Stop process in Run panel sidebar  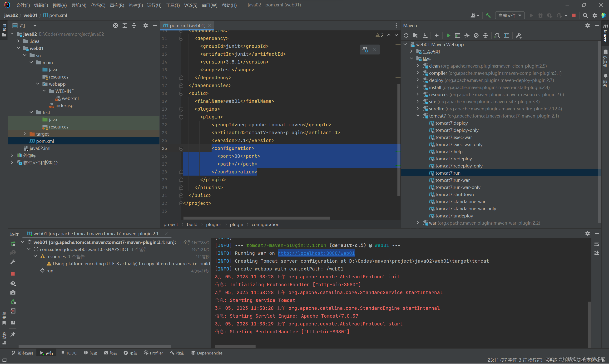(x=13, y=274)
